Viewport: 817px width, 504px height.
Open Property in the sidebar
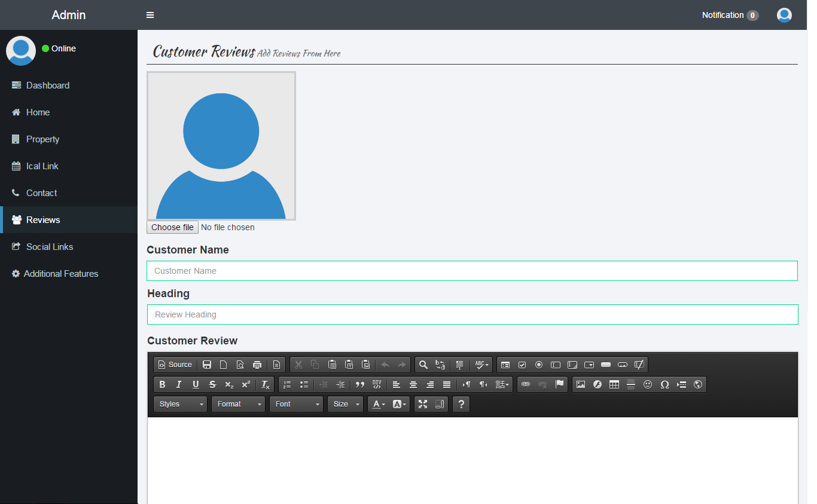42,139
